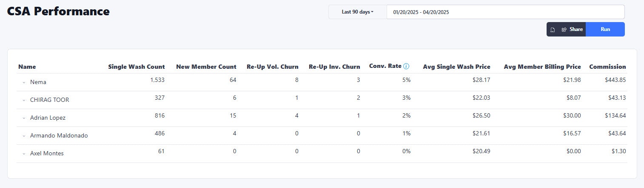Click the Re-Up Inv. Churn header

[334, 67]
